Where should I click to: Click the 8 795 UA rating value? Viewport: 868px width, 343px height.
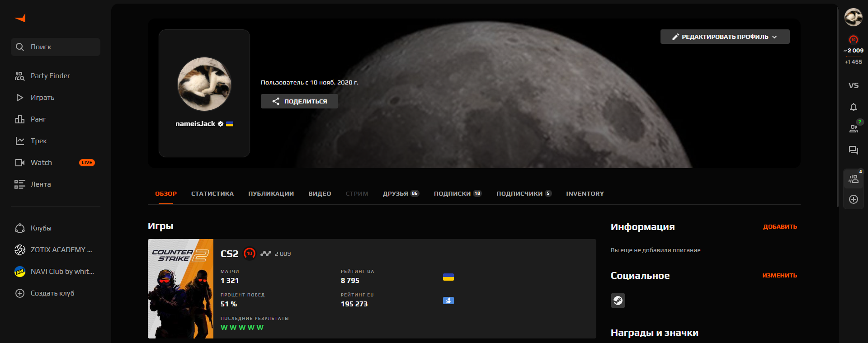click(350, 281)
